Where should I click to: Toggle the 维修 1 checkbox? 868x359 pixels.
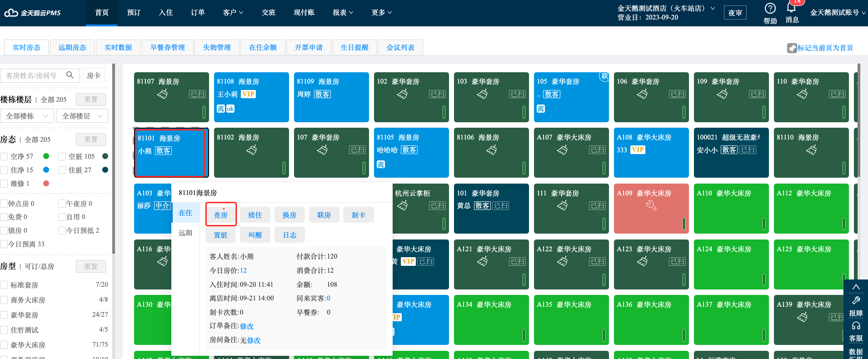point(4,184)
